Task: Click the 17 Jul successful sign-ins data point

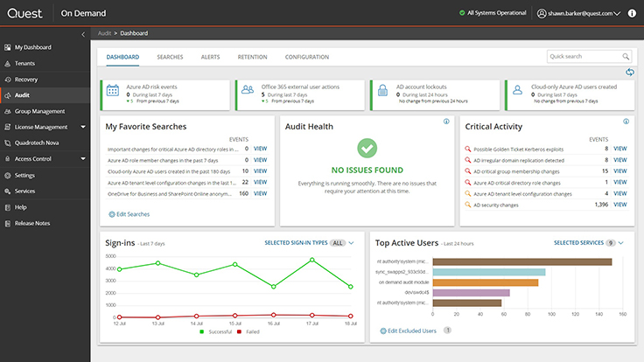Action: [312, 260]
